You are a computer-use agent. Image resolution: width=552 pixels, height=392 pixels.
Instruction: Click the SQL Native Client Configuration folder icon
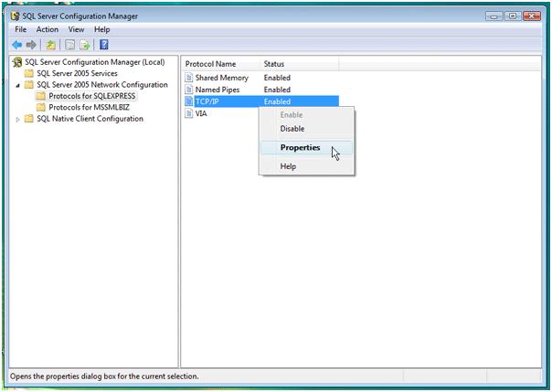click(29, 119)
